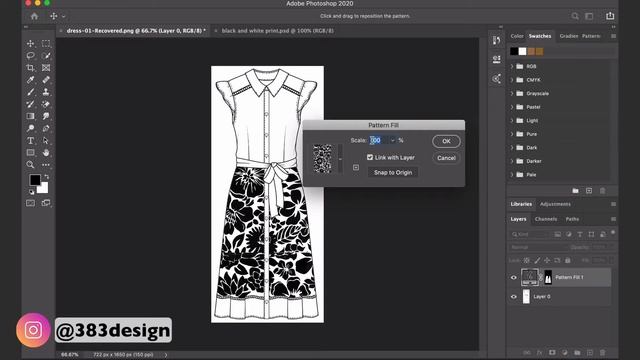Click the add layer mask icon
The image size is (640, 360).
tap(552, 352)
